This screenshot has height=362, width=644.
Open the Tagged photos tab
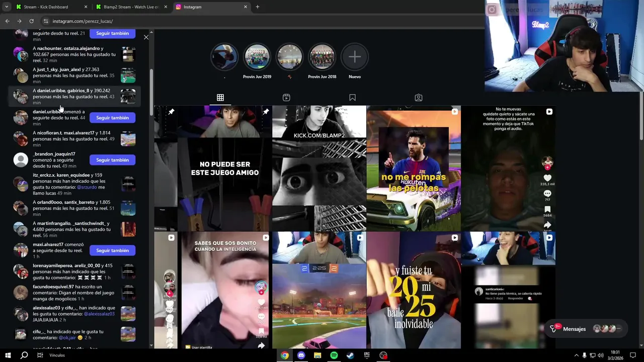point(419,98)
